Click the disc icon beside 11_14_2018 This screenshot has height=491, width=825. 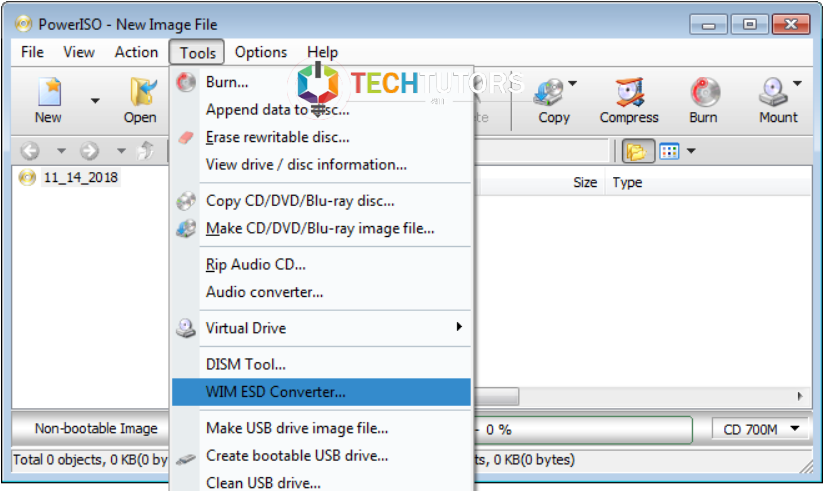click(x=27, y=177)
